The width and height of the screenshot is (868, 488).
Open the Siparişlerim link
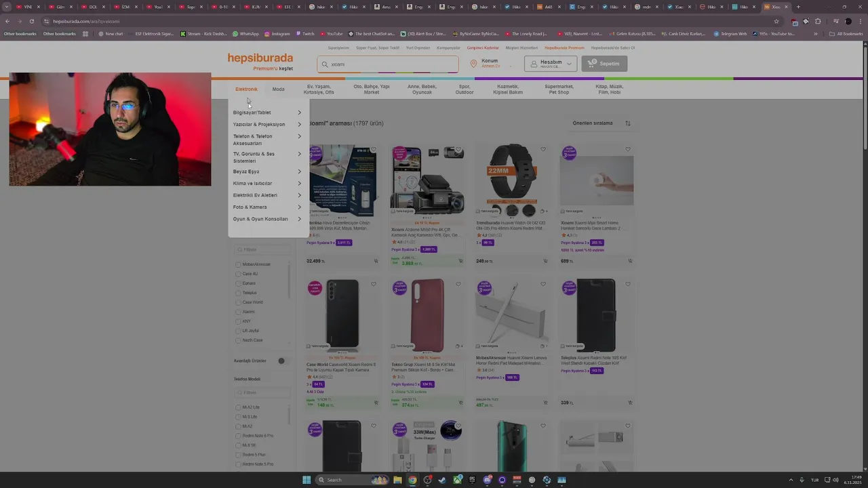[338, 48]
